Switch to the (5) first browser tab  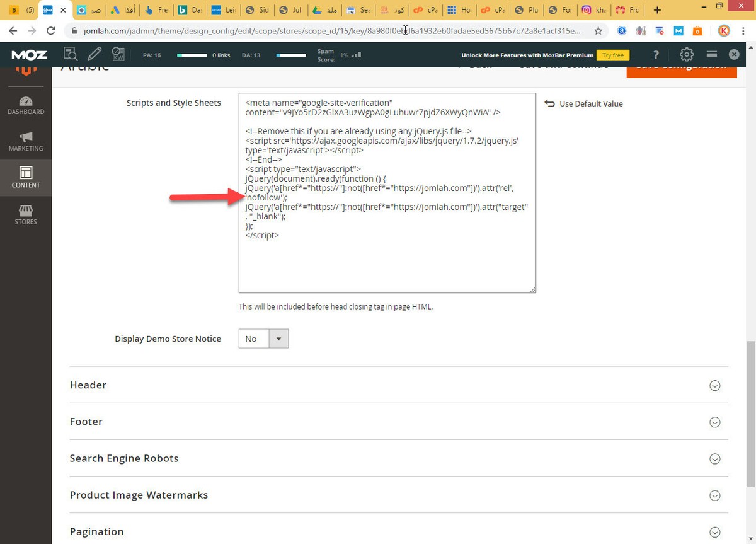click(21, 10)
